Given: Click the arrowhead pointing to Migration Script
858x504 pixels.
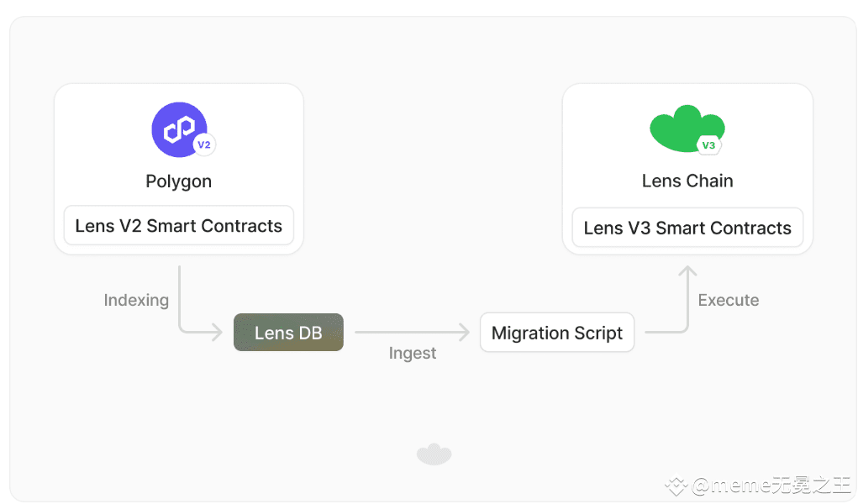Looking at the screenshot, I should 463,333.
